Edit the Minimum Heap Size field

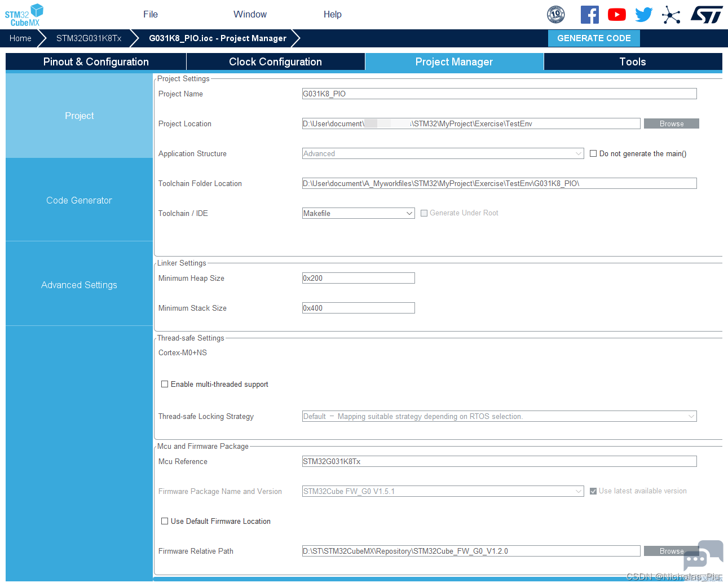[x=359, y=278]
